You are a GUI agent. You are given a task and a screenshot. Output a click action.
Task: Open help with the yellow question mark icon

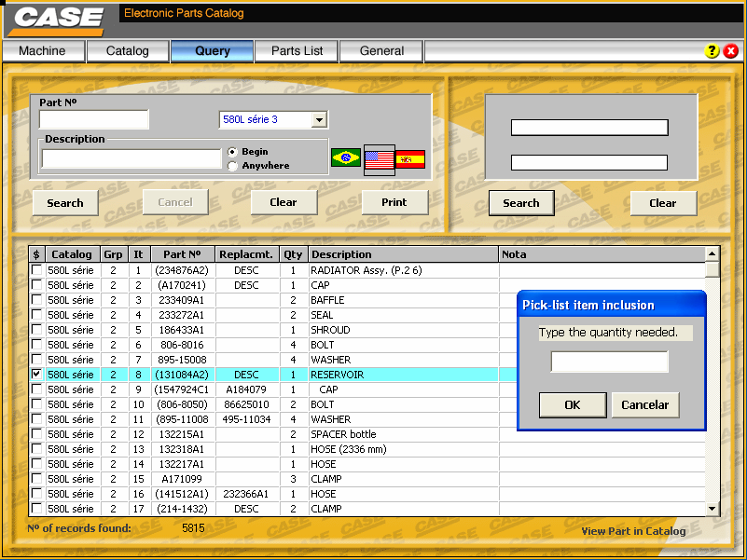click(712, 51)
